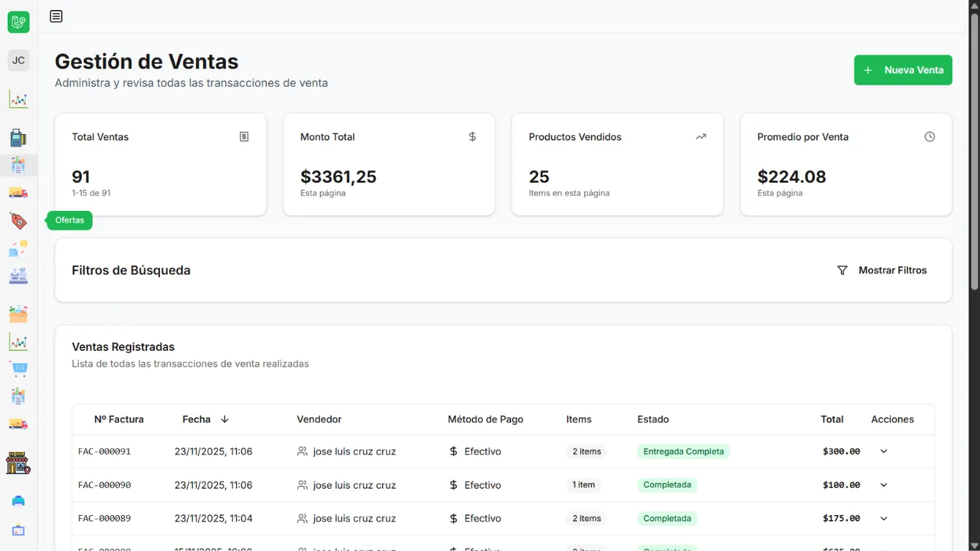
Task: Toggle the sidebar panel icon in header
Action: tap(56, 16)
